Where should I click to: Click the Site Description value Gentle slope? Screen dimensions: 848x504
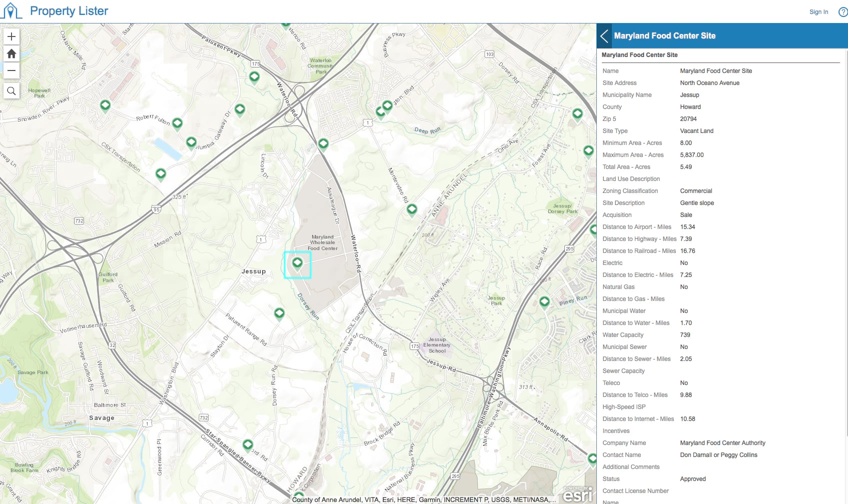click(697, 203)
